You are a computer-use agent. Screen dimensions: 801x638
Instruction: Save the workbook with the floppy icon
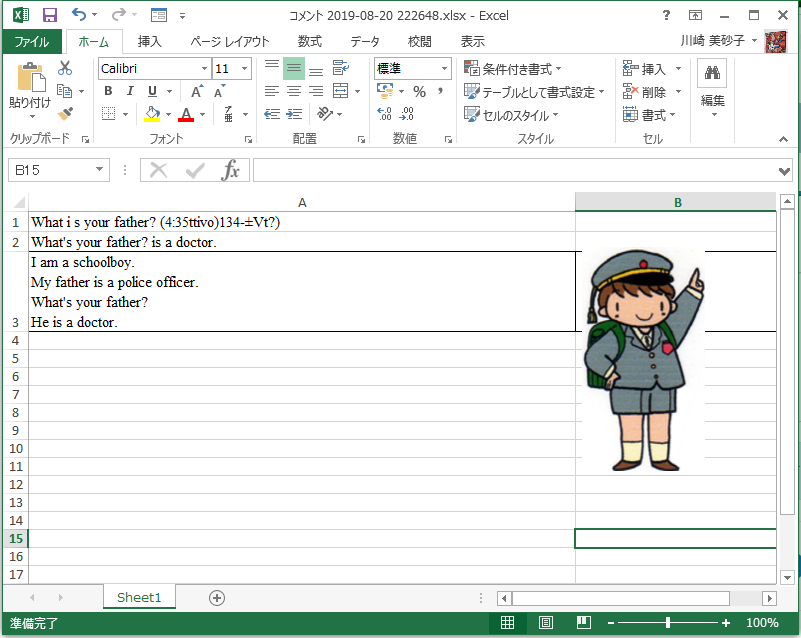50,15
